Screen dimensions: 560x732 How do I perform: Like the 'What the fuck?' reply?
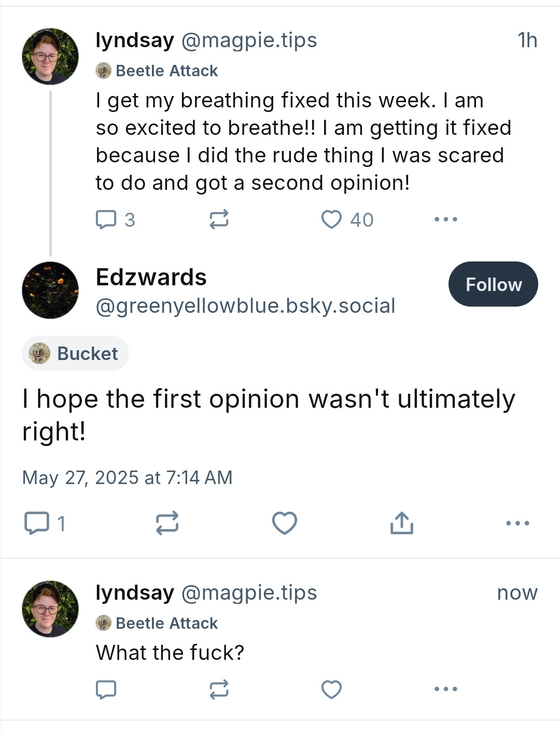coord(332,689)
